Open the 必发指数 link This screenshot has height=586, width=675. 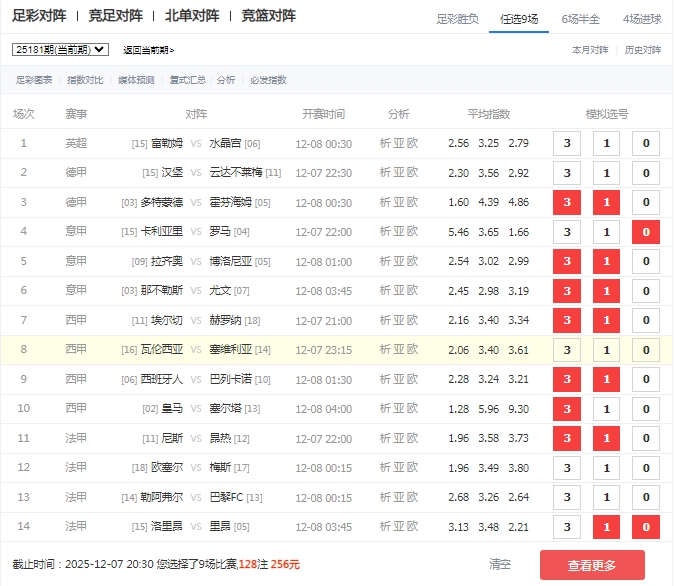[x=268, y=80]
